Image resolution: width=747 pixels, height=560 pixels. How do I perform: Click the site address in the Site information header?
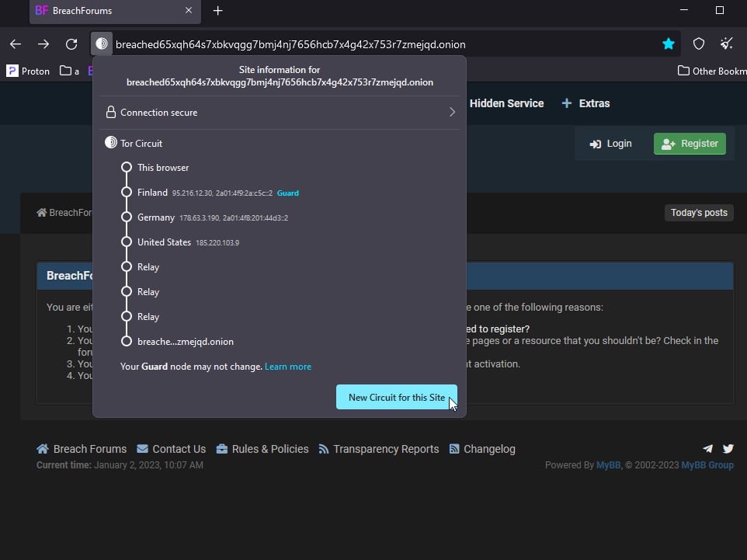click(x=280, y=82)
